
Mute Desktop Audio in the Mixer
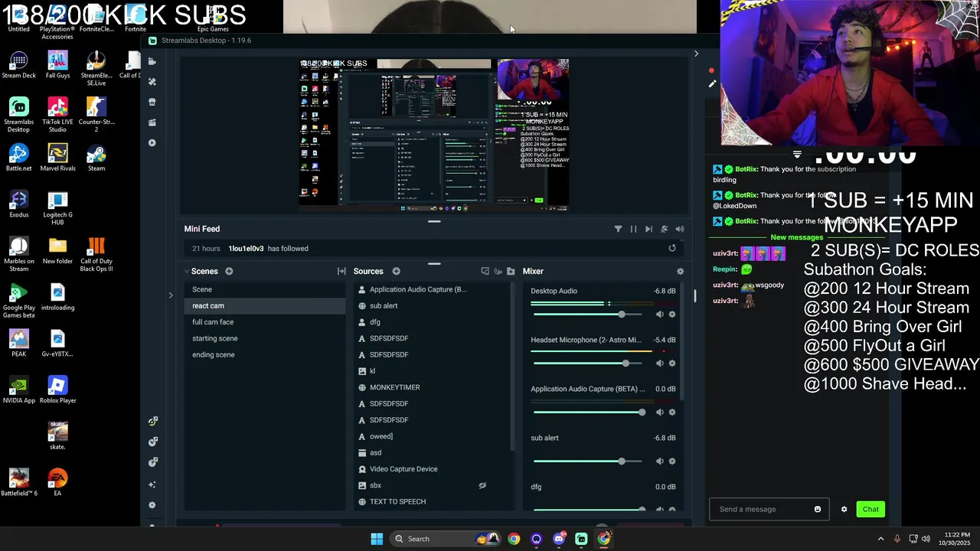659,315
